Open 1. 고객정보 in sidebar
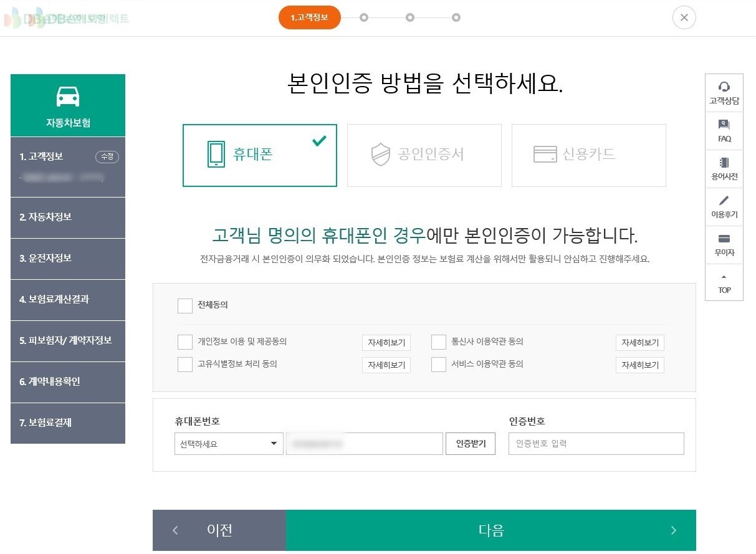756x554 pixels. coord(68,167)
